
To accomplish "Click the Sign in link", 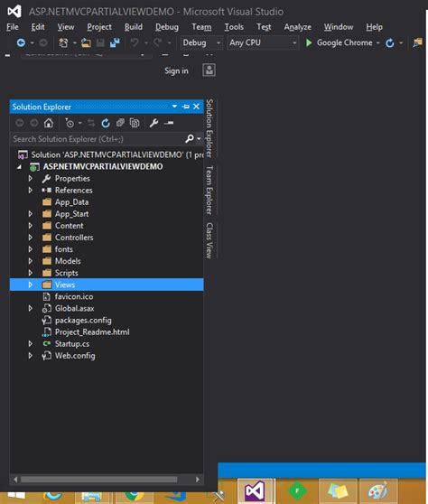I will coord(176,70).
